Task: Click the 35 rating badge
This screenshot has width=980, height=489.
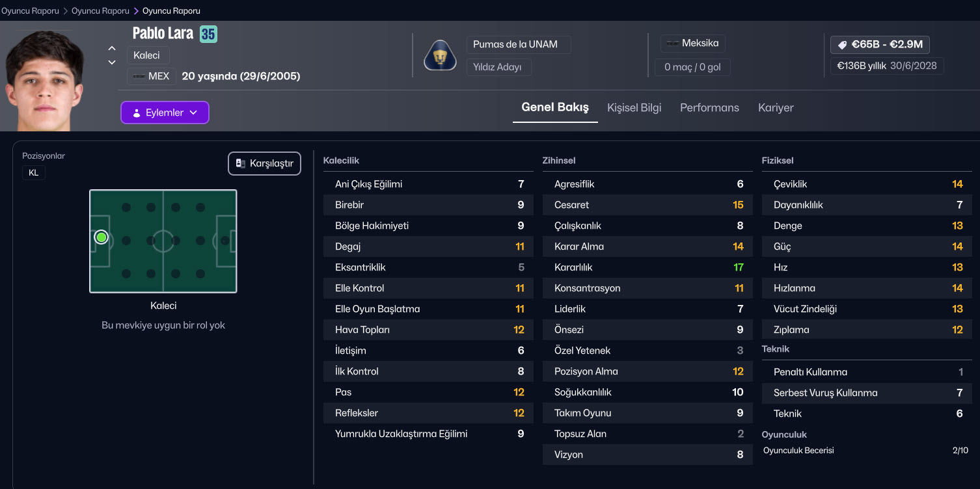Action: pos(208,34)
